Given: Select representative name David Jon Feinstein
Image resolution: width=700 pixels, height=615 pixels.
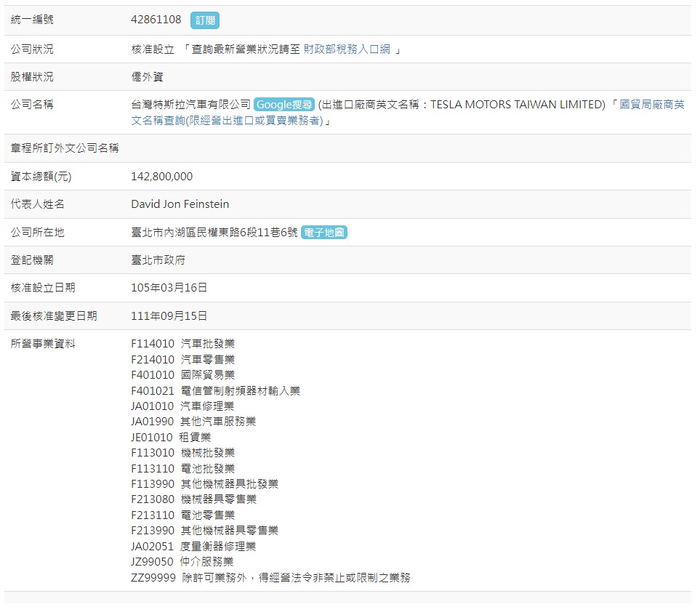Looking at the screenshot, I should click(x=180, y=204).
